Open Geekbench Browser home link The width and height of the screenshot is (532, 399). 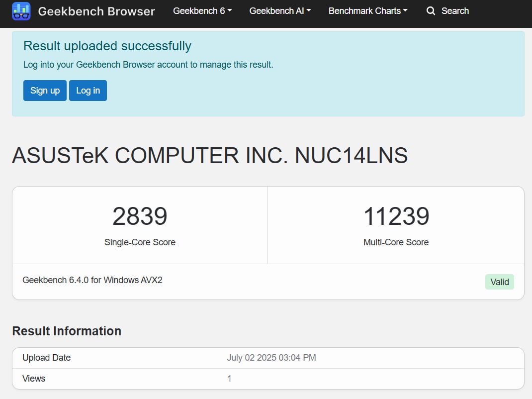point(96,11)
